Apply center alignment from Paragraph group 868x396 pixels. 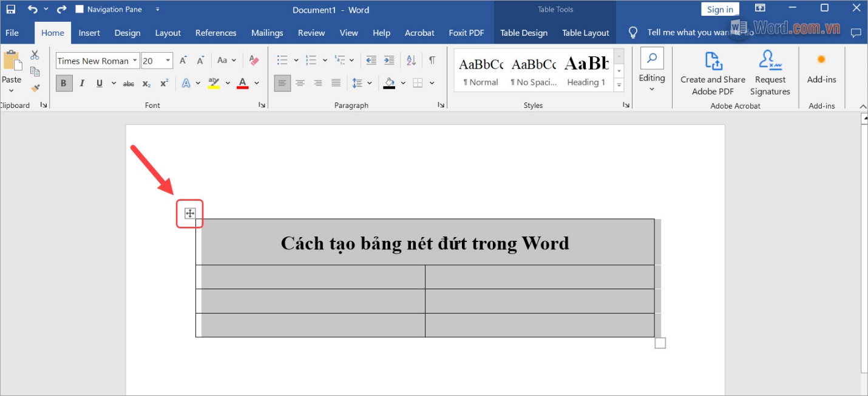pyautogui.click(x=300, y=82)
